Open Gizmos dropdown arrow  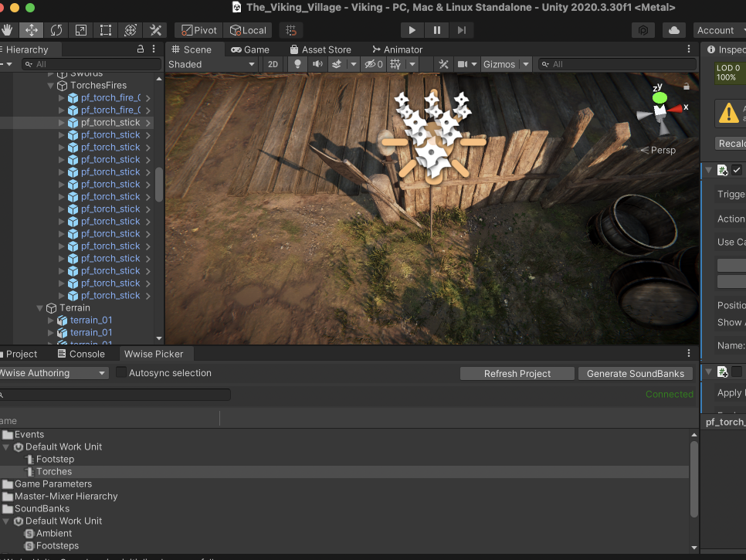point(526,64)
